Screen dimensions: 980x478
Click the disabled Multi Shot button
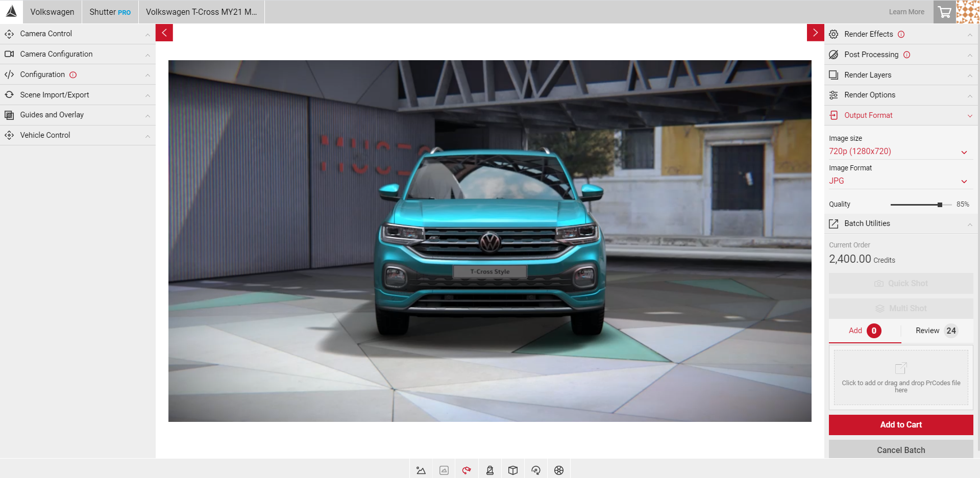[901, 308]
